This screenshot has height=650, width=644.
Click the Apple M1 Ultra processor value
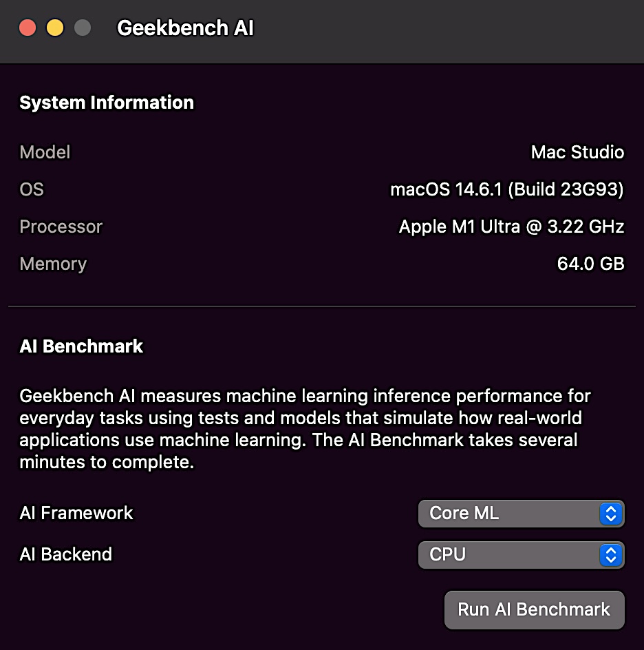coord(511,227)
